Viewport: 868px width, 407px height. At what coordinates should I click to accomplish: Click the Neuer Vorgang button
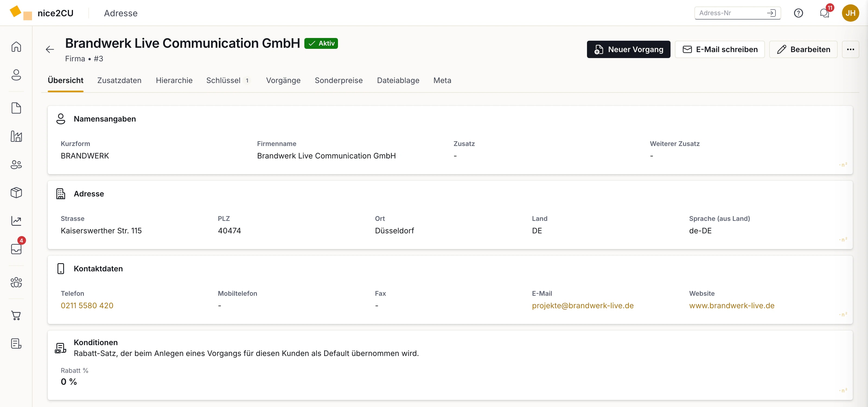click(x=628, y=50)
